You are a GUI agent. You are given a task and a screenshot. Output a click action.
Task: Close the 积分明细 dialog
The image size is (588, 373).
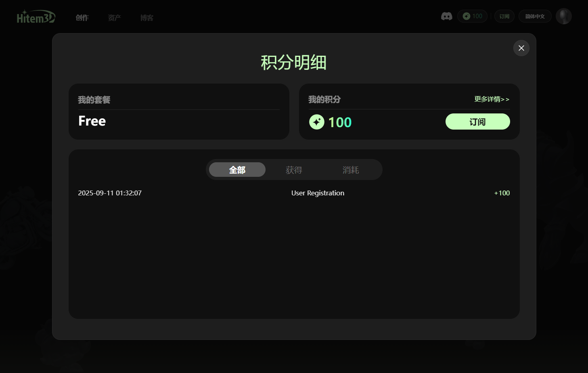(x=521, y=48)
